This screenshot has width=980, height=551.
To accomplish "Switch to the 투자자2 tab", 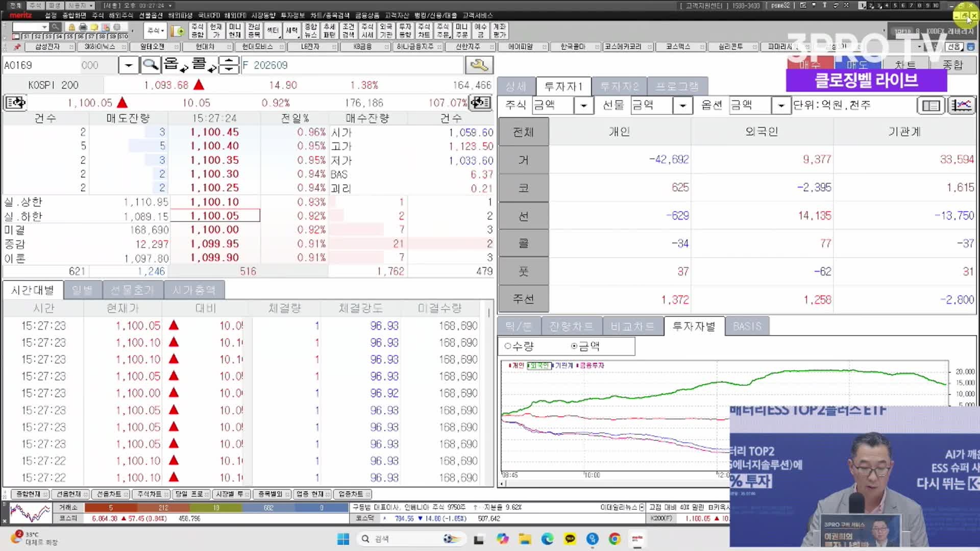I will tap(619, 86).
